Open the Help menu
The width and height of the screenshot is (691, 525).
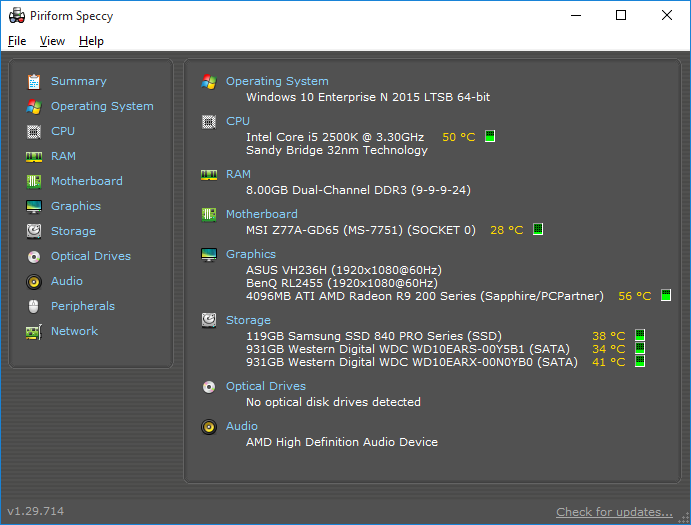tap(91, 41)
